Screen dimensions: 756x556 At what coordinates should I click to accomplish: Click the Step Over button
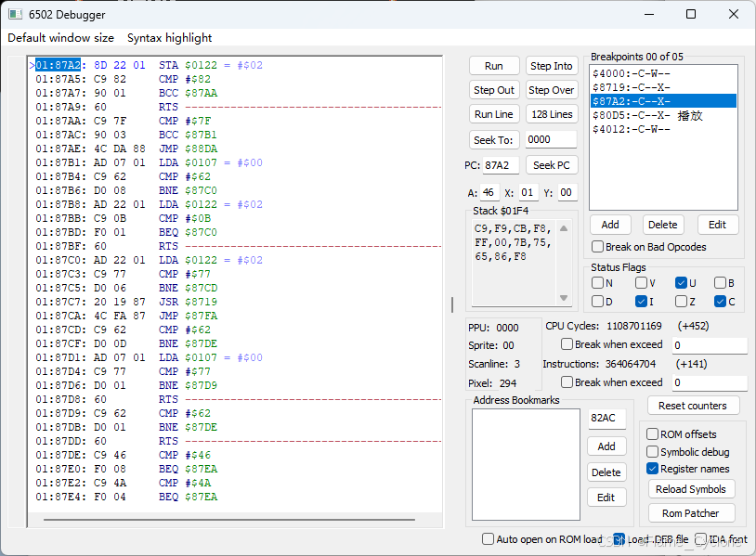coord(551,90)
